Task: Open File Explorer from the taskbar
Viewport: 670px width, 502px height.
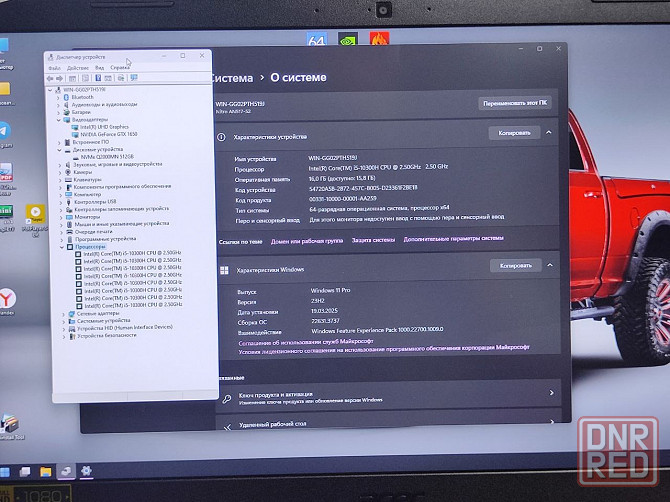Action: coord(46,472)
